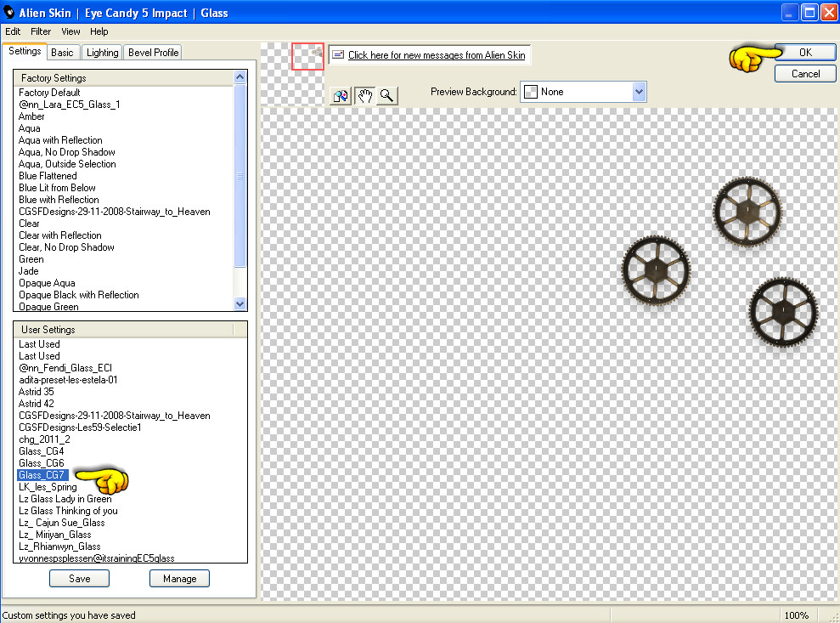840x623 pixels.
Task: Choose the Clear with Reflection preset
Action: click(60, 235)
